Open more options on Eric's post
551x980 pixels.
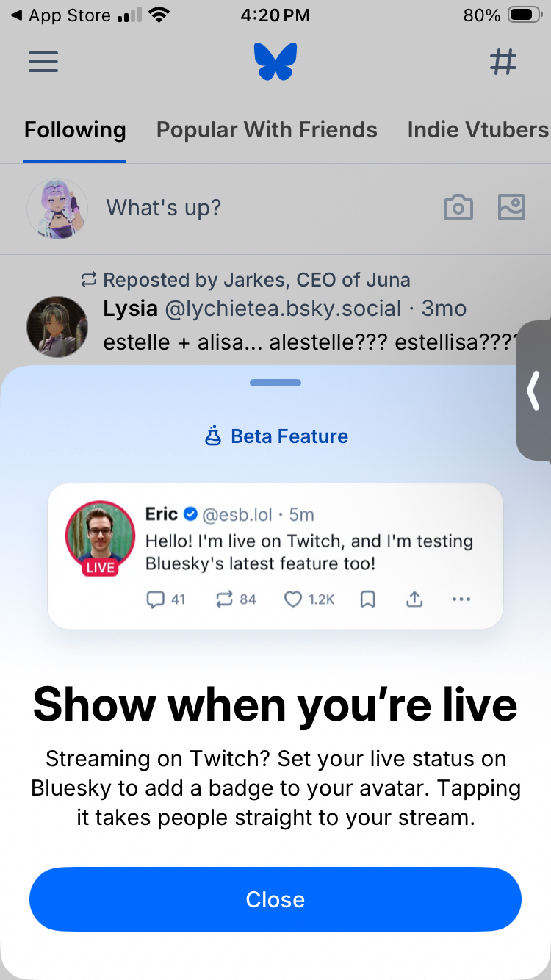461,599
